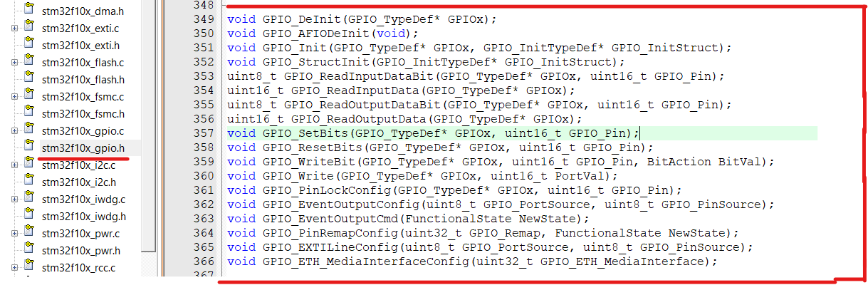
Task: Expand the stm32f10x_gpio.c tree node
Action: point(14,131)
